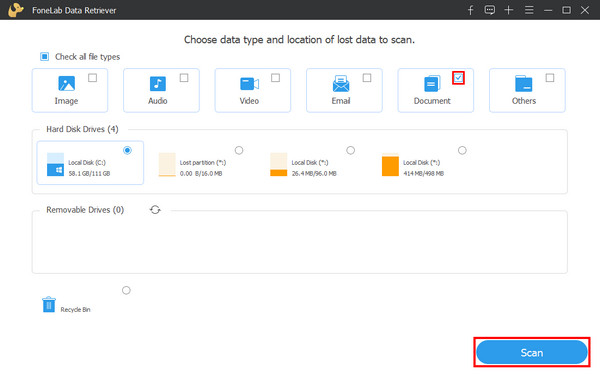Click the Others folder icon
600x379 pixels.
(x=523, y=83)
